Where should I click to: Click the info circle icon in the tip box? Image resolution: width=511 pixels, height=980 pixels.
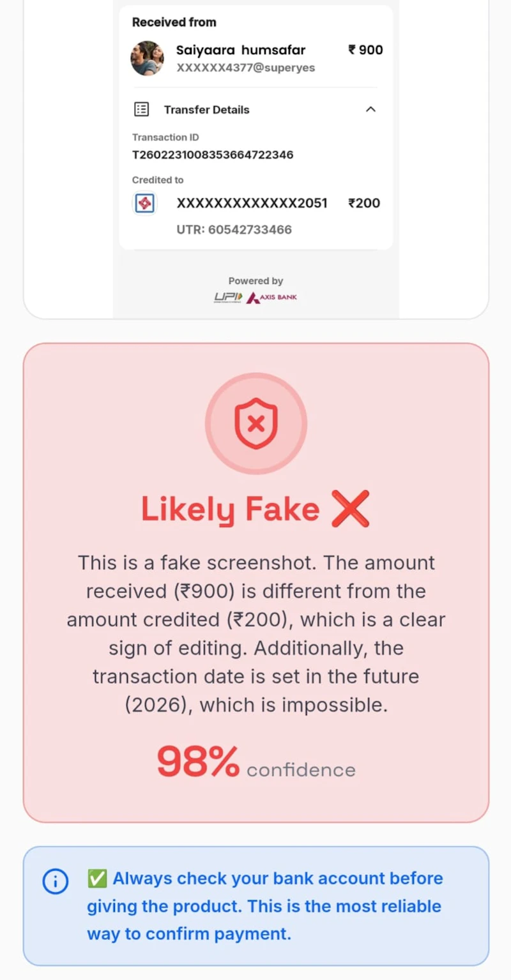tap(55, 882)
